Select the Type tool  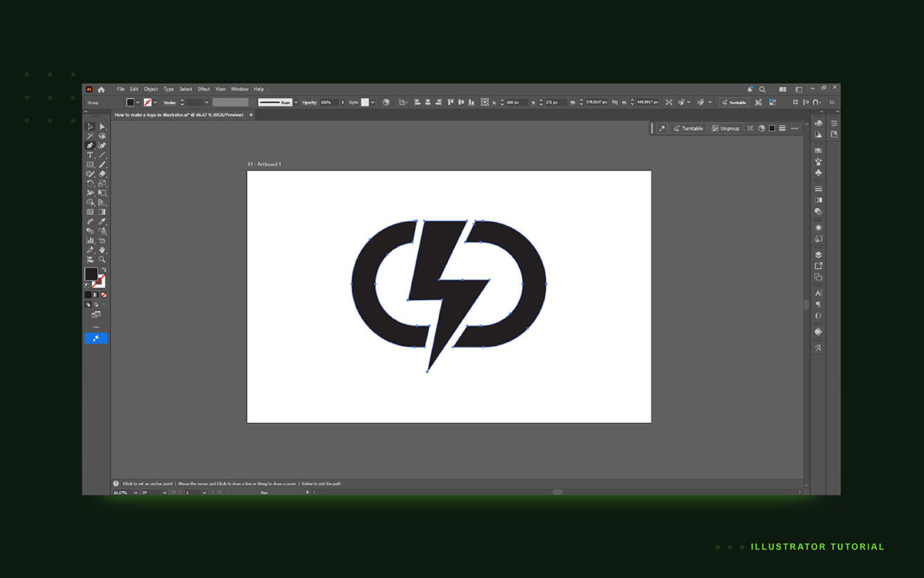(90, 155)
